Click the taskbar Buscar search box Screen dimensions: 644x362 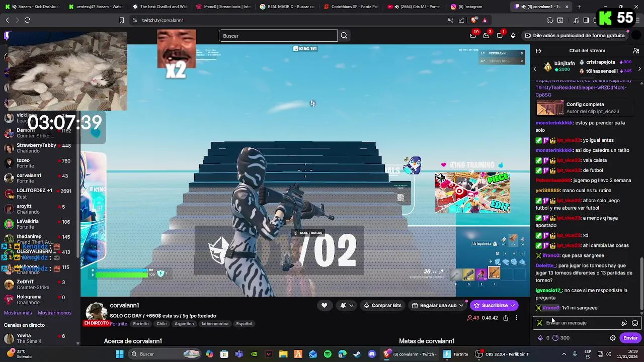click(165, 354)
